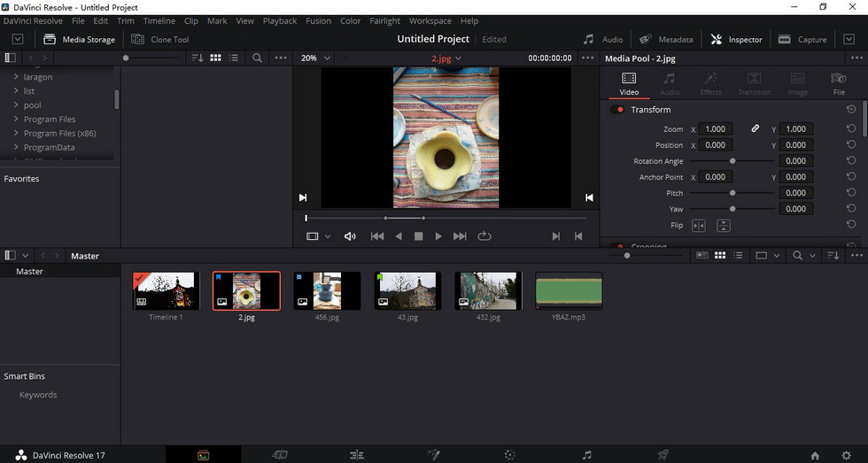Switch to the Deliver page rocket icon
Screen dimensions: 868x463
(663, 455)
